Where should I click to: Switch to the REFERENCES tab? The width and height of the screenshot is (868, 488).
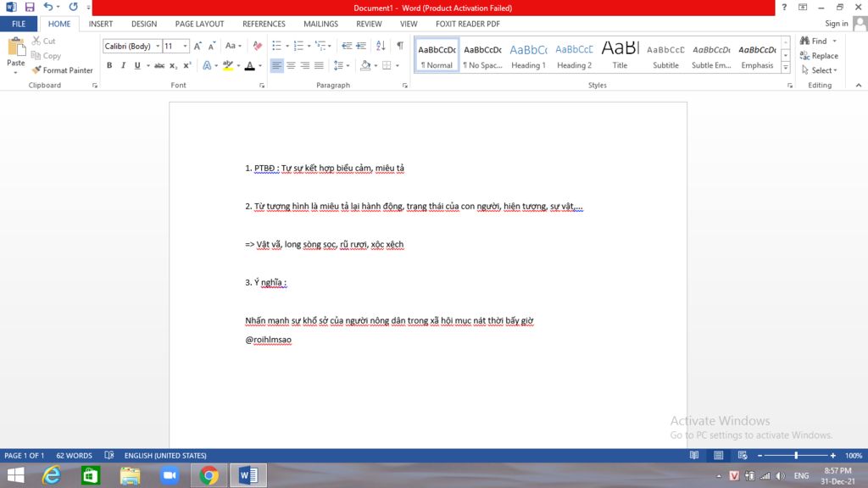coord(264,24)
